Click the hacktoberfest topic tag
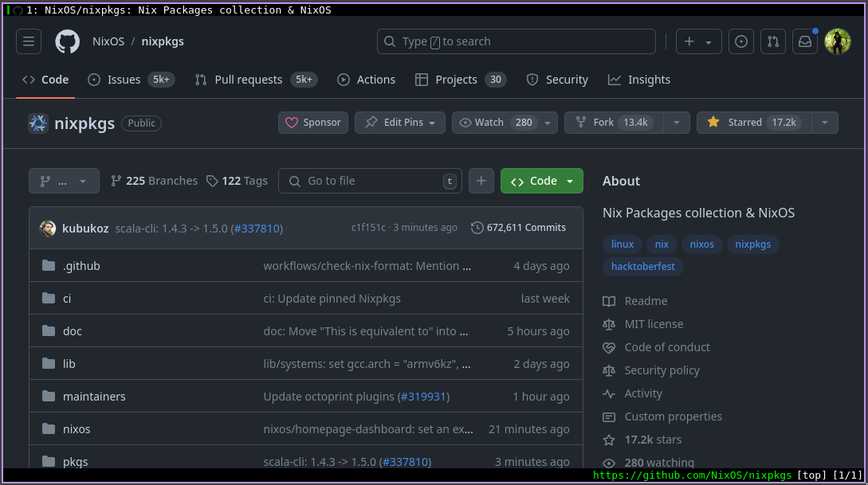Screen dimensions: 868x485 [x=642, y=267]
